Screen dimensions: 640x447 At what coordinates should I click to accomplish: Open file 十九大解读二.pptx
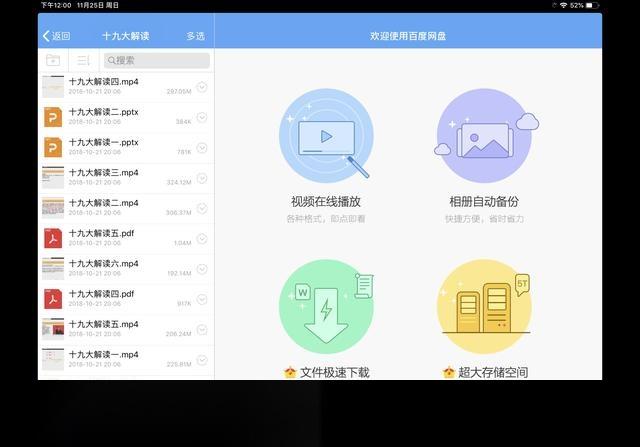(126, 118)
